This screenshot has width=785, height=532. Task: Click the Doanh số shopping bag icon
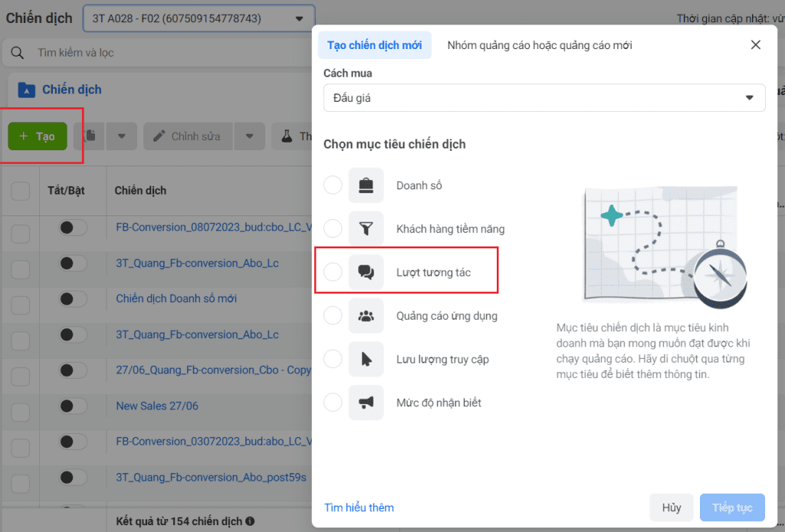point(366,186)
